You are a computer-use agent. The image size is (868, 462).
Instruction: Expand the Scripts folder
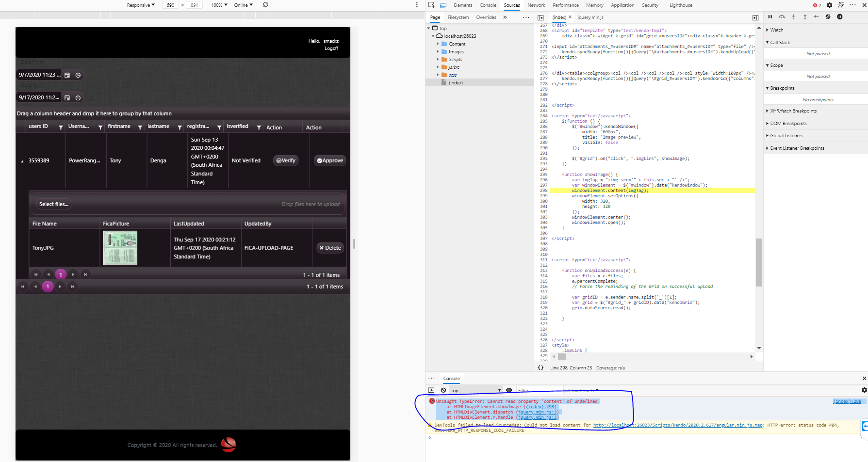438,60
